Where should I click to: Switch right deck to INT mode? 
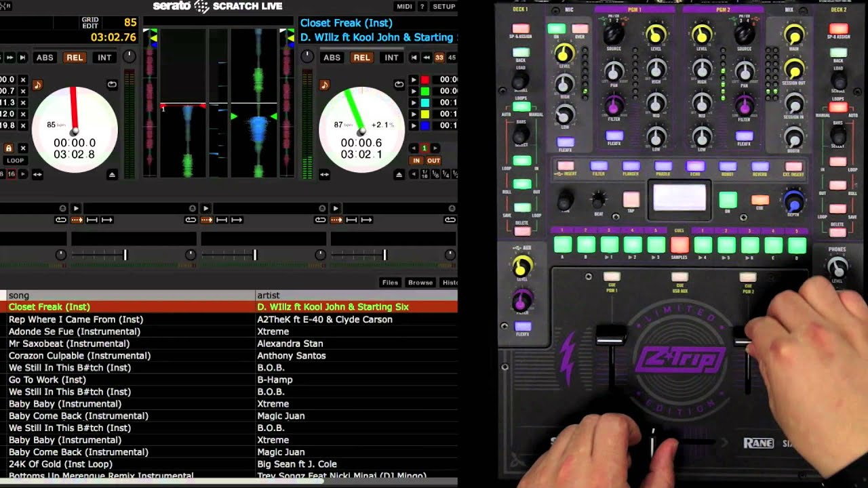391,58
